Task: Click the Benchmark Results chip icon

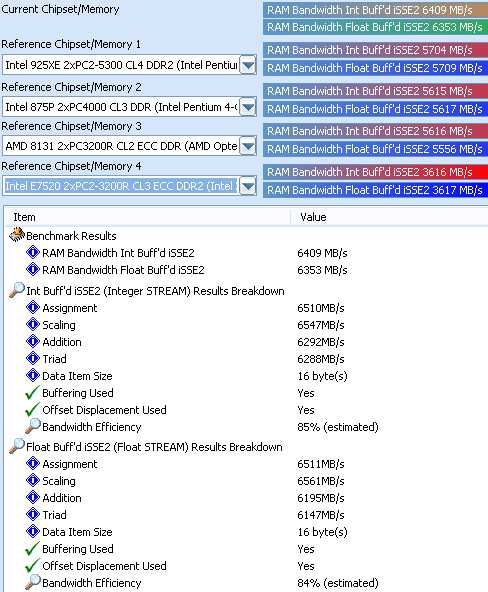Action: [17, 235]
